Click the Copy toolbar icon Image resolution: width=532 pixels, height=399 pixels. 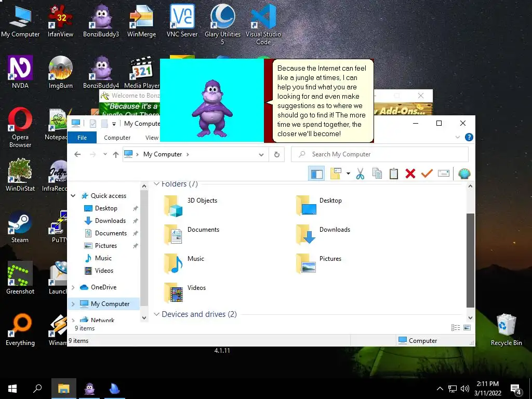[377, 174]
